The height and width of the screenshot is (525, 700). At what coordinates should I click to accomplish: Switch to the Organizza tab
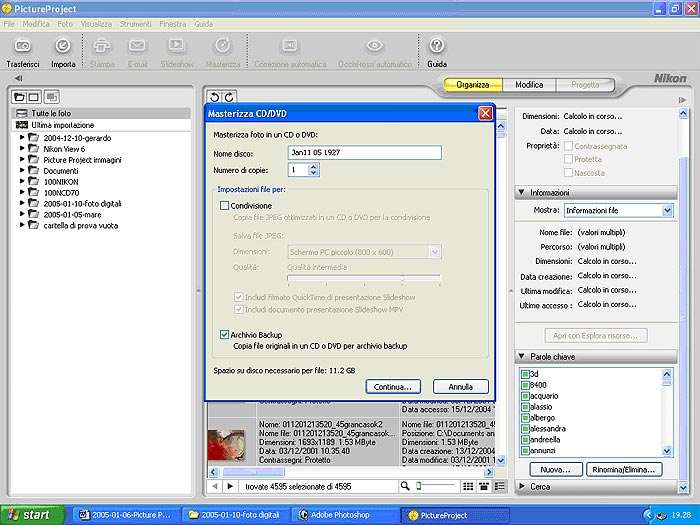473,84
